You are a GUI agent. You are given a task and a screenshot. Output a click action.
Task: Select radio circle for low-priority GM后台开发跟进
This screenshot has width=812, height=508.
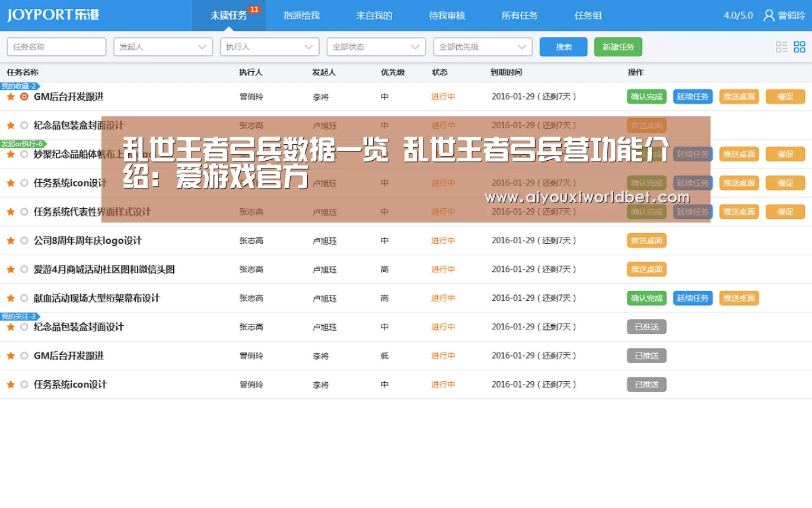24,355
